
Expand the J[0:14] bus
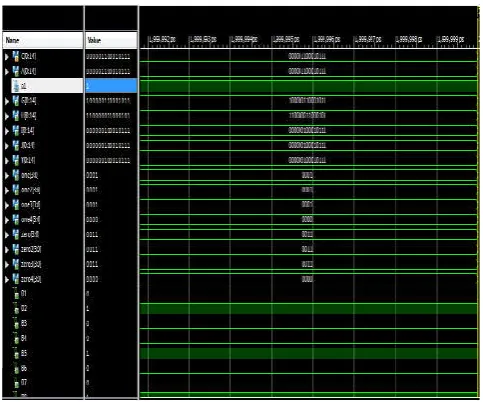pyautogui.click(x=7, y=146)
